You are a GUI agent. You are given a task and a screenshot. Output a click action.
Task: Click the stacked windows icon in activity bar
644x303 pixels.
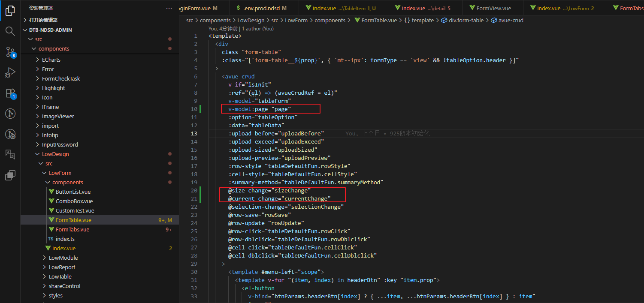(x=10, y=175)
